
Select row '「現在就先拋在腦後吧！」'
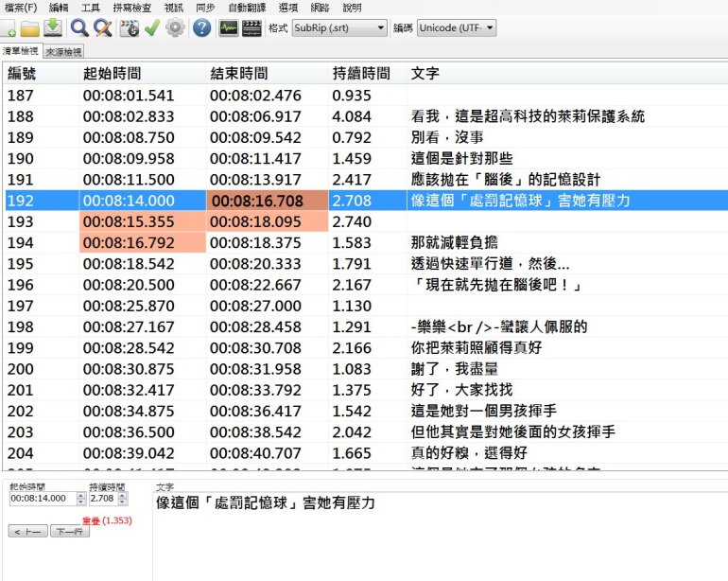(x=366, y=285)
